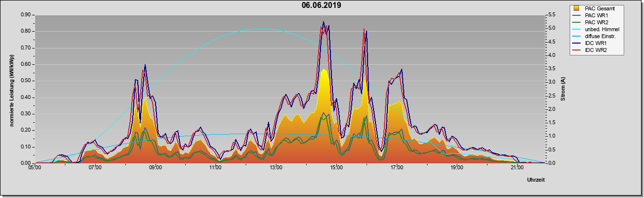Select the PAC WR2 legend entry
This screenshot has width=644, height=198.
[x=596, y=22]
